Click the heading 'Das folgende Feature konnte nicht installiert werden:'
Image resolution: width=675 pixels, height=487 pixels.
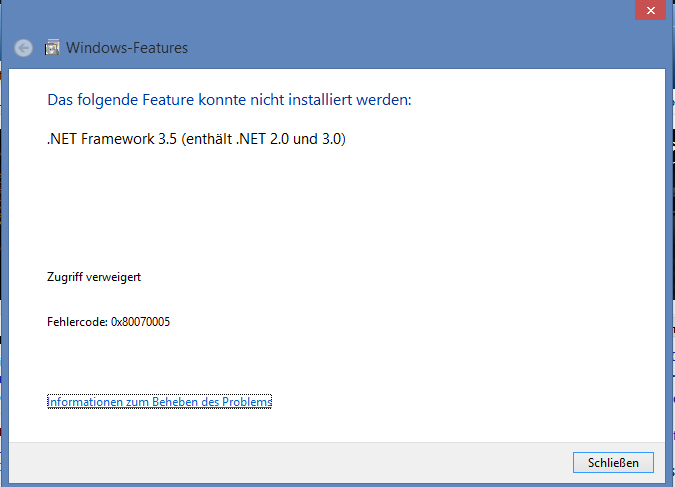click(229, 100)
